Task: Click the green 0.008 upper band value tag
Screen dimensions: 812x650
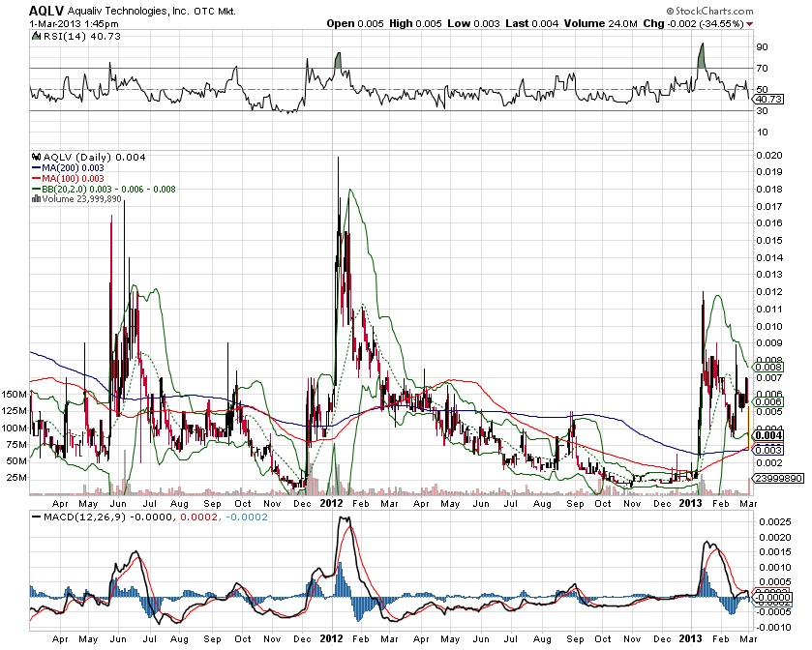Action: pos(768,367)
